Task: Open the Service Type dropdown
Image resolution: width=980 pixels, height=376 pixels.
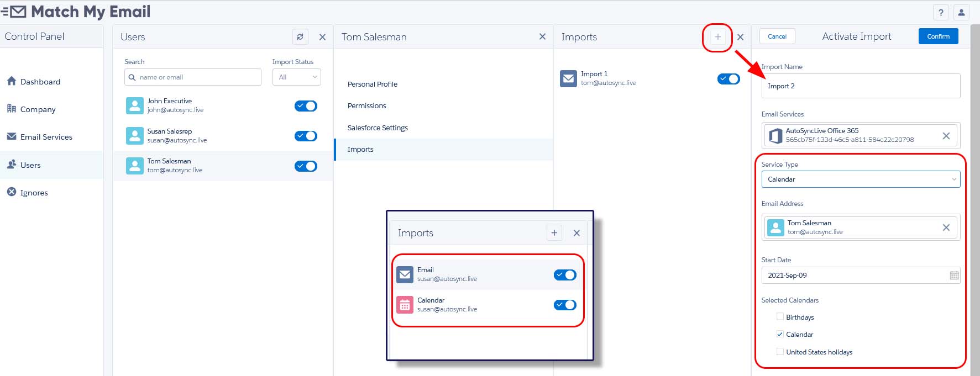Action: click(860, 179)
